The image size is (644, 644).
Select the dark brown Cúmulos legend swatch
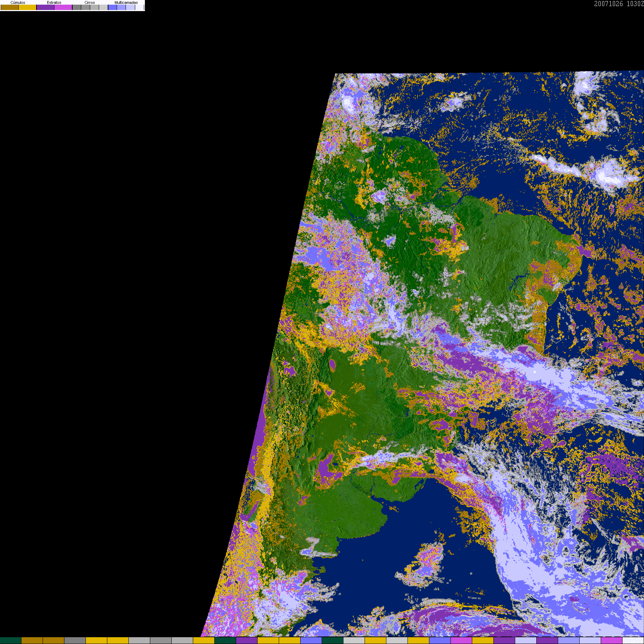tap(10, 7)
